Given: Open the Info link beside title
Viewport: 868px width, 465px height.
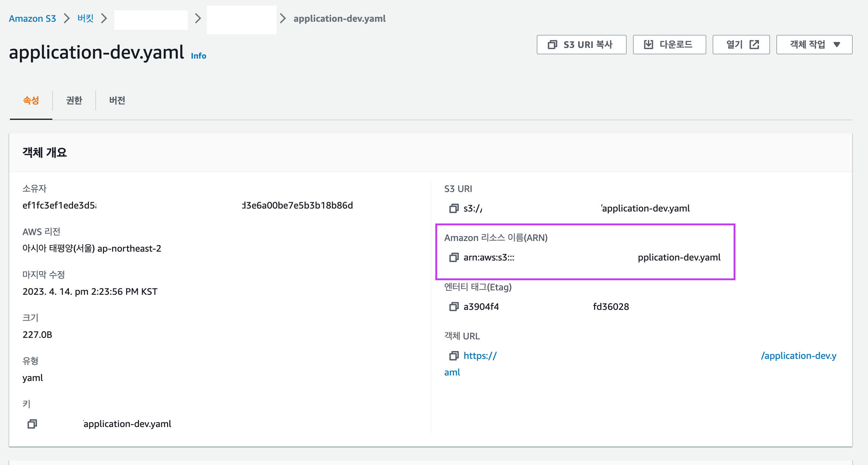Looking at the screenshot, I should [x=198, y=56].
